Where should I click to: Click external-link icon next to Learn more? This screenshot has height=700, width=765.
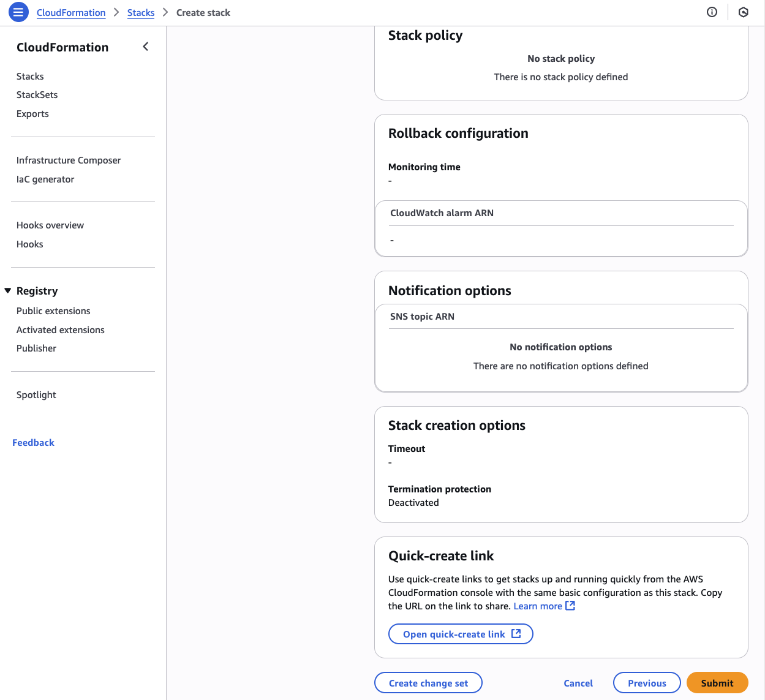pos(570,606)
